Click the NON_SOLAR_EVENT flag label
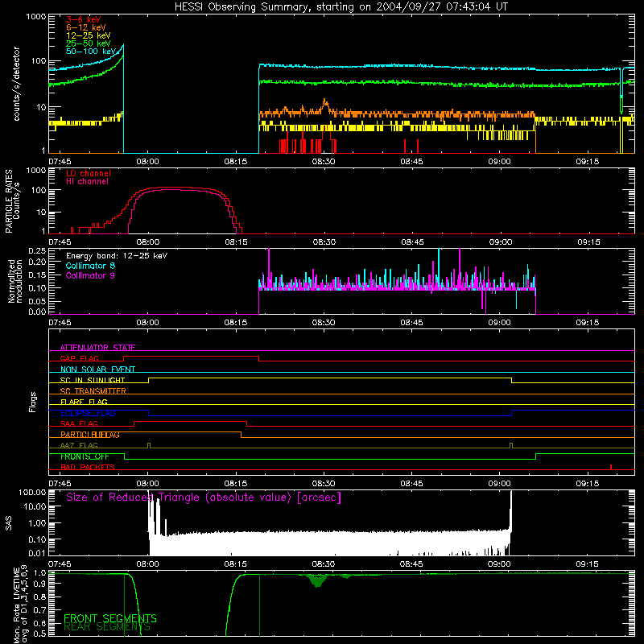 [x=97, y=369]
